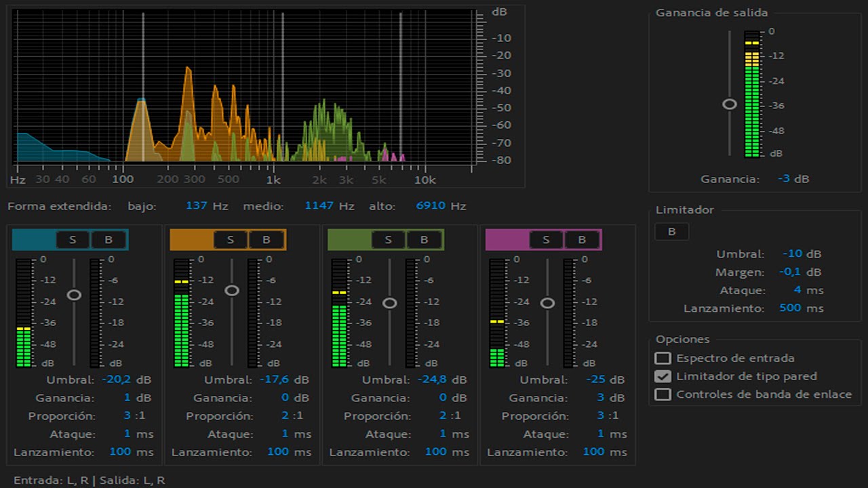Edit green band Proporción value 2
This screenshot has width=868, height=488.
(443, 415)
